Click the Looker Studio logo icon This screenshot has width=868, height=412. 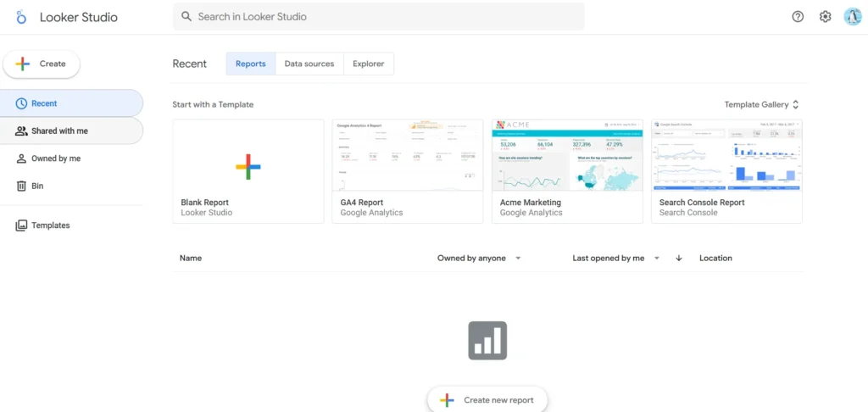[21, 17]
